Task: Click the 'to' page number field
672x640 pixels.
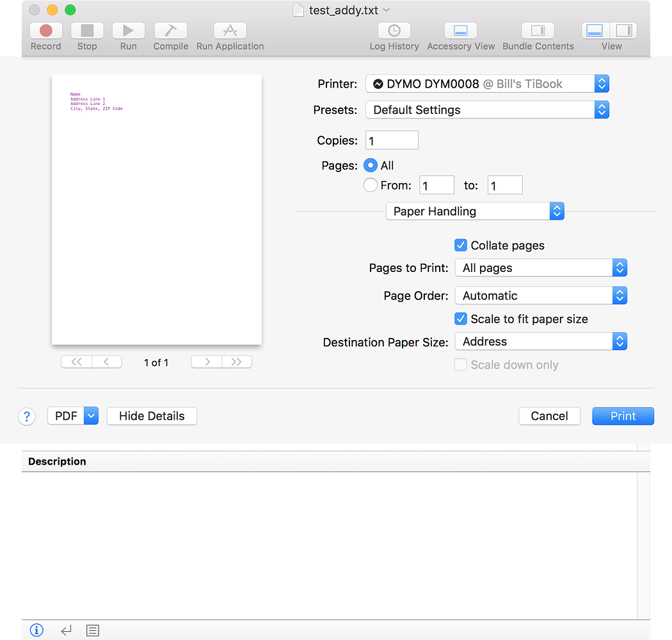Action: (x=505, y=185)
